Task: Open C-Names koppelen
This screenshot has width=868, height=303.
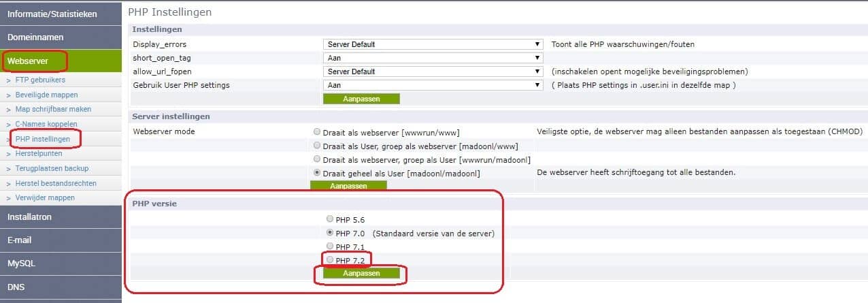Action: point(46,124)
